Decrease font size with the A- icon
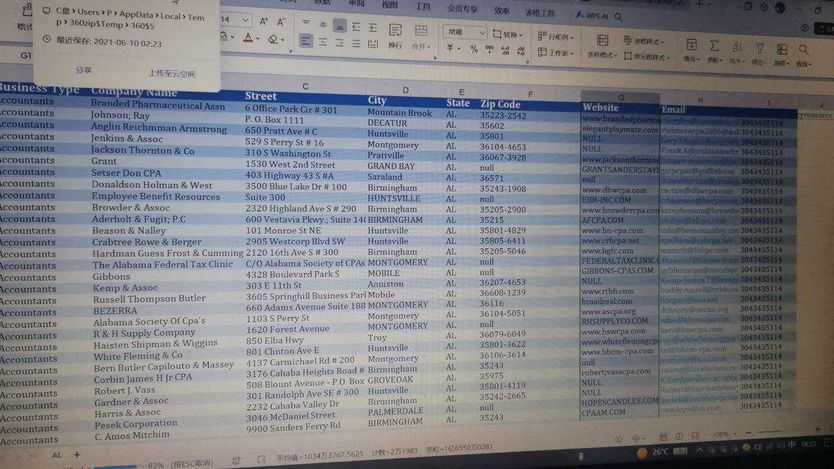The image size is (834, 469). click(281, 22)
